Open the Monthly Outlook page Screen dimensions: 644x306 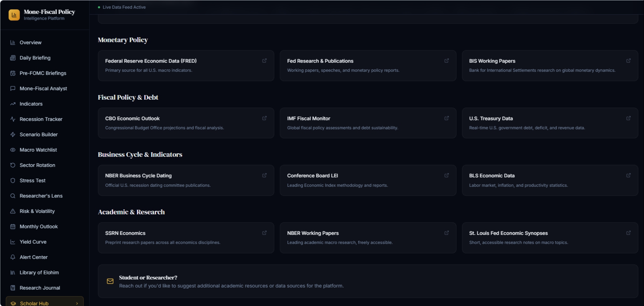(45, 227)
